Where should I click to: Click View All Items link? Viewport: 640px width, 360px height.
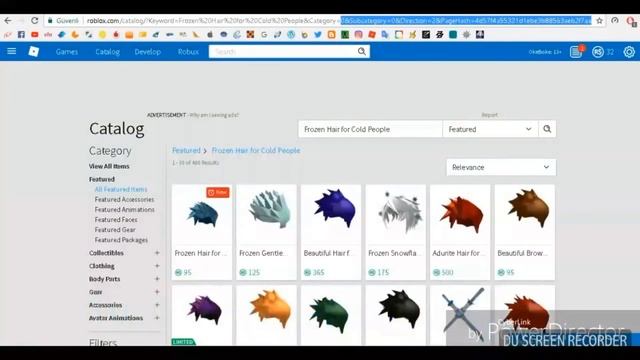click(109, 166)
